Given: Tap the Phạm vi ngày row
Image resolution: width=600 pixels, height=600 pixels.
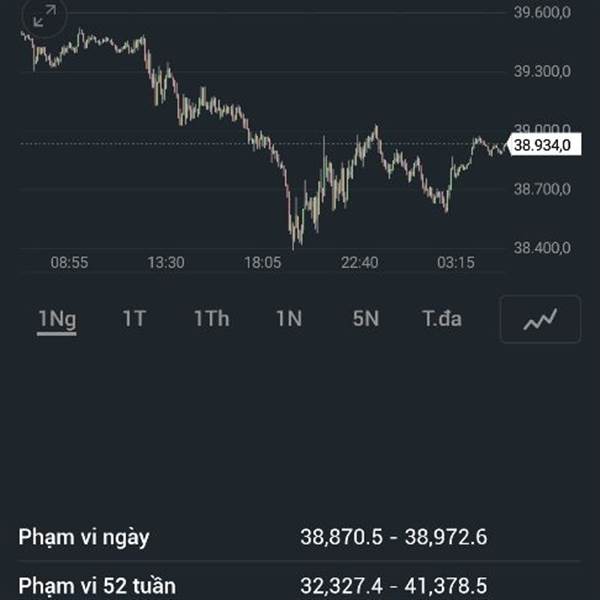Looking at the screenshot, I should pyautogui.click(x=300, y=537).
